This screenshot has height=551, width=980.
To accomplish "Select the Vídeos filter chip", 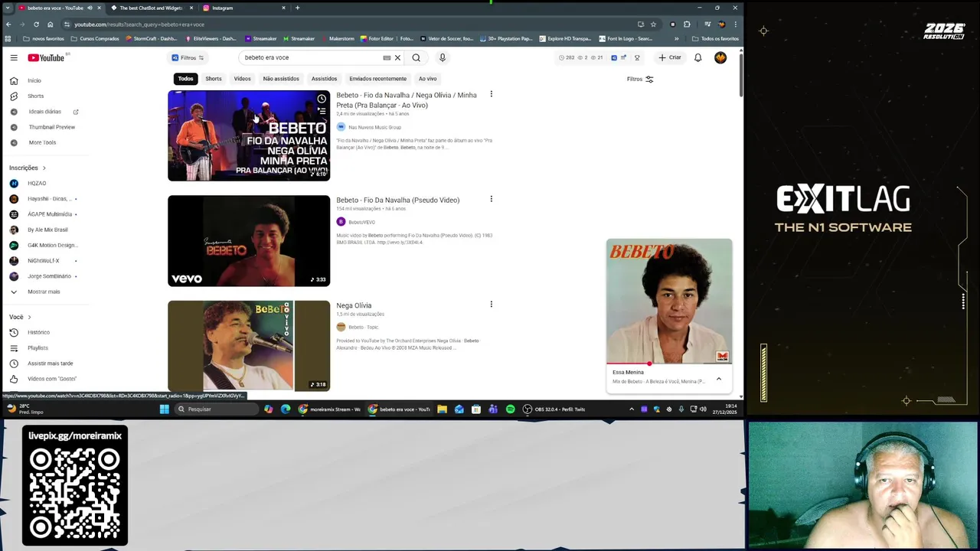I will [242, 79].
